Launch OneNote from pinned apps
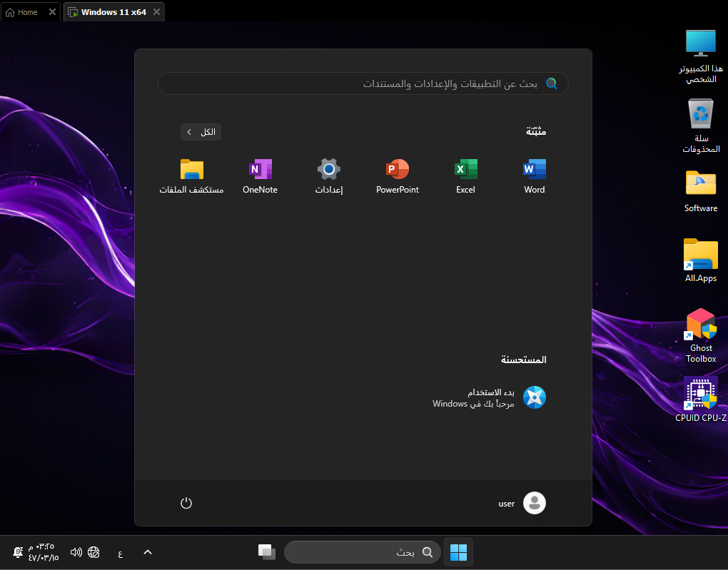The image size is (728, 570). pos(260,176)
